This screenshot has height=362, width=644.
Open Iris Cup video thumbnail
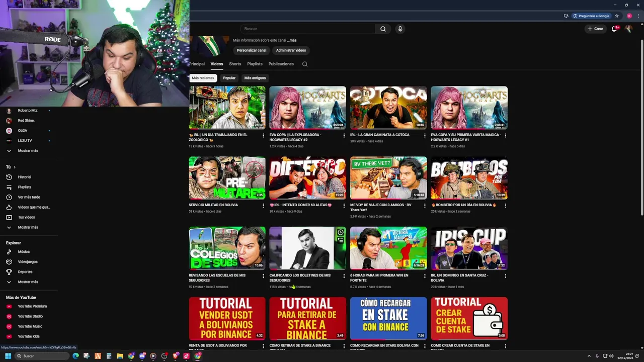tap(469, 248)
